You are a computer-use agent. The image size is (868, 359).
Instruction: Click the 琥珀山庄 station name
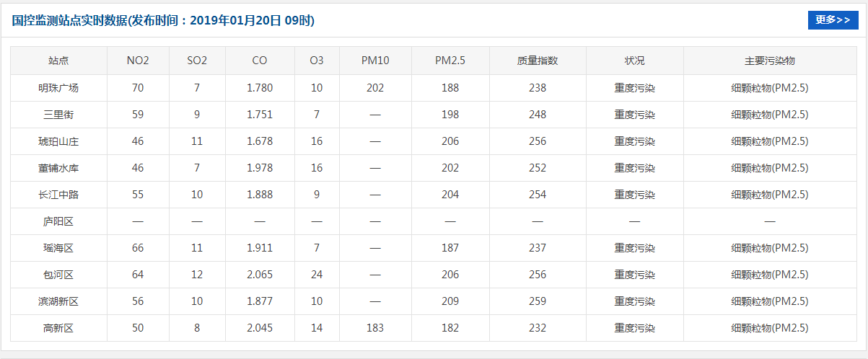pos(58,141)
